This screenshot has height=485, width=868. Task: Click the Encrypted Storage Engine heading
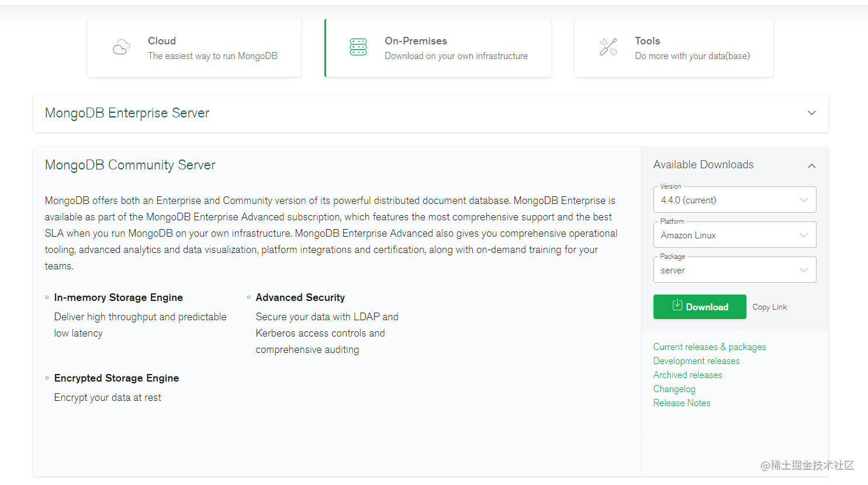(117, 378)
